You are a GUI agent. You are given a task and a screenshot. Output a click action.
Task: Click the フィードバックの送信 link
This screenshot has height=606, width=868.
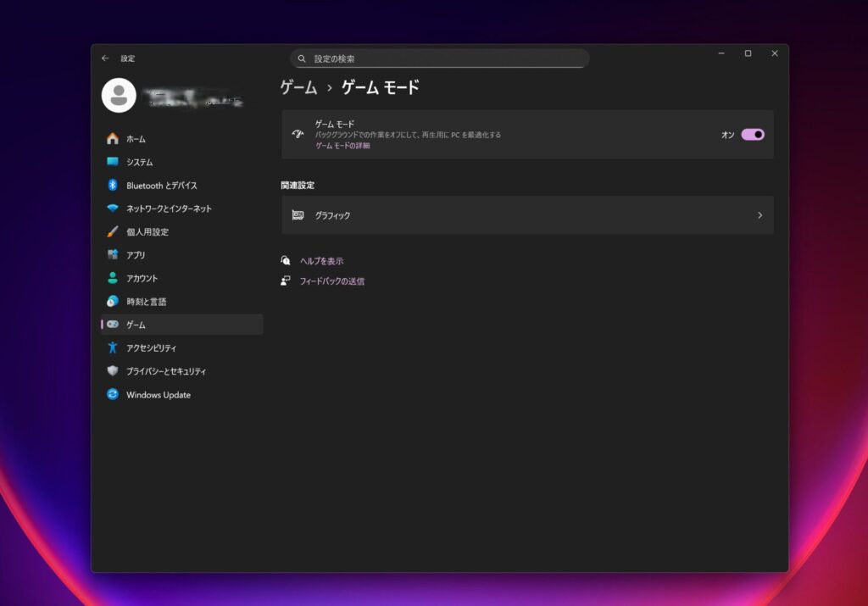coord(331,281)
